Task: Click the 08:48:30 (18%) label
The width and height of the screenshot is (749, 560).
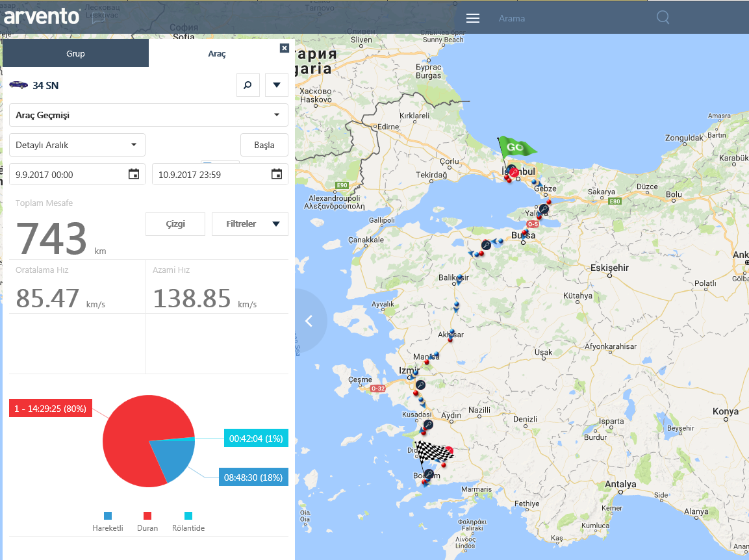Action: [253, 477]
